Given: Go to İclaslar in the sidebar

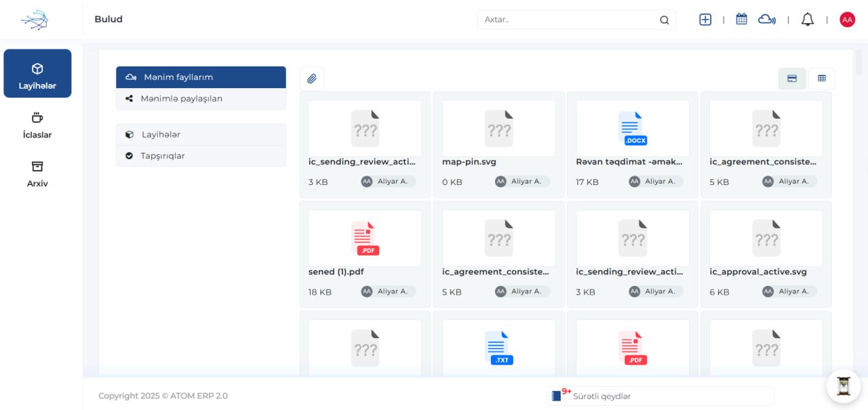Looking at the screenshot, I should 37,125.
